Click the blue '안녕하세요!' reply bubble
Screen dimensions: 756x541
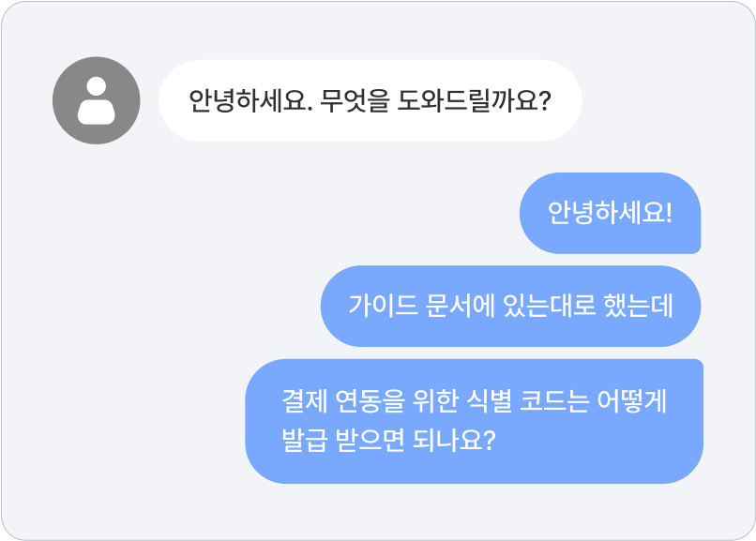[611, 213]
